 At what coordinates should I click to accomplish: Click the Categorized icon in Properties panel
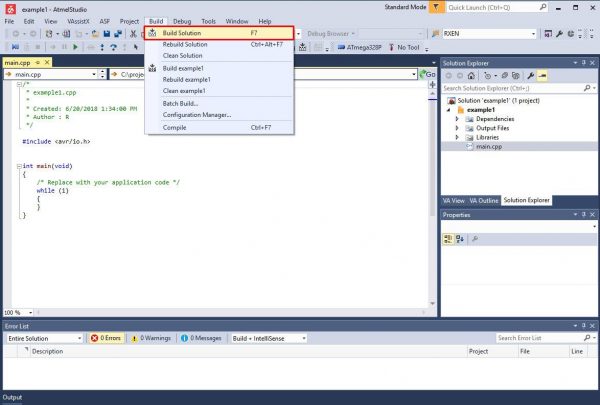(x=448, y=239)
